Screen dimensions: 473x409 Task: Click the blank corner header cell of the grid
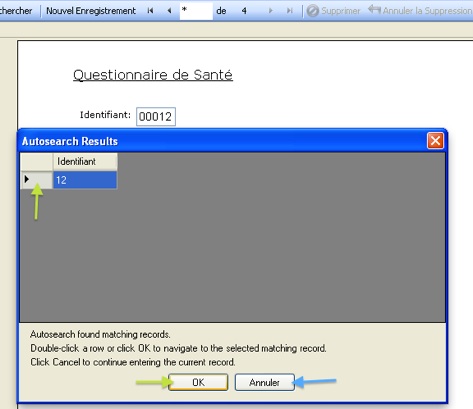[x=37, y=161]
